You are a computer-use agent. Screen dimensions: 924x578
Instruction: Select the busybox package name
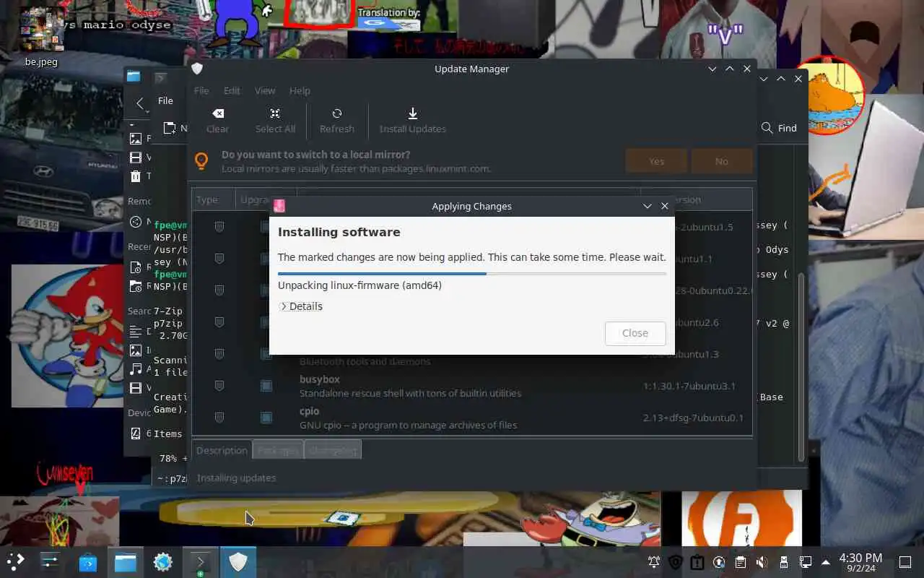(320, 379)
